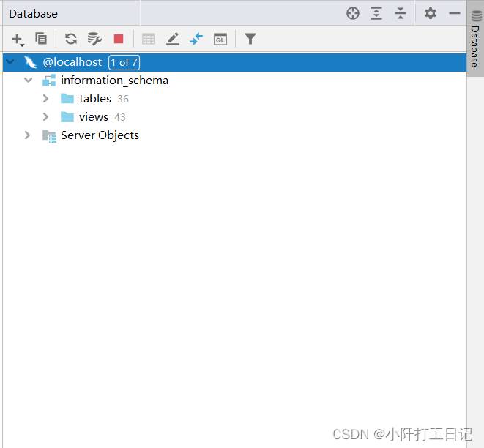The width and height of the screenshot is (484, 448).
Task: Refresh the database with the refresh icon
Action: (x=71, y=40)
